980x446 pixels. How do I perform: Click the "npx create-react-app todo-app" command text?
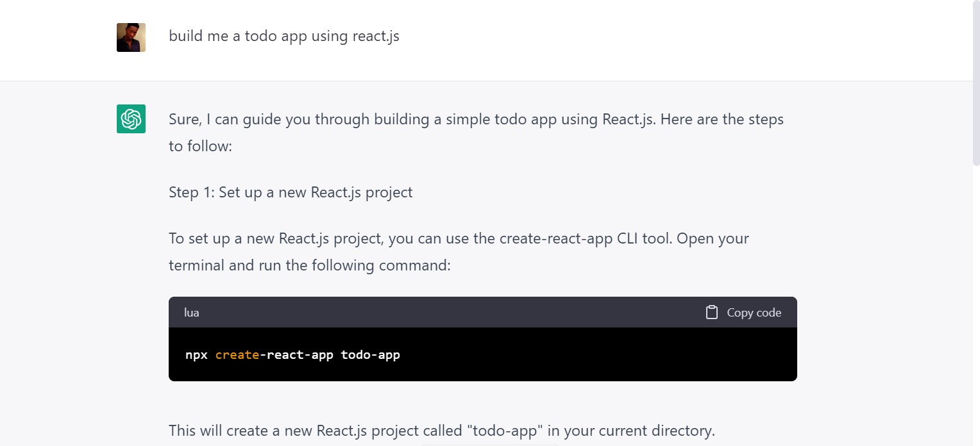[x=292, y=354]
